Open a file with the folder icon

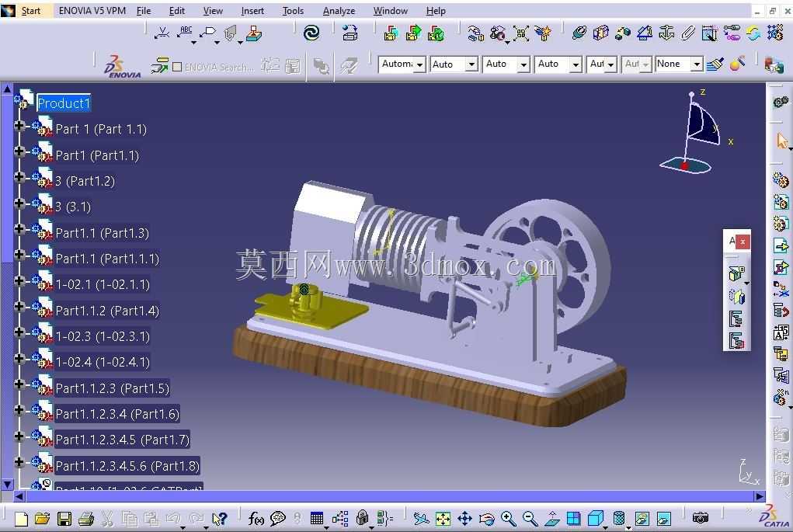(x=43, y=518)
